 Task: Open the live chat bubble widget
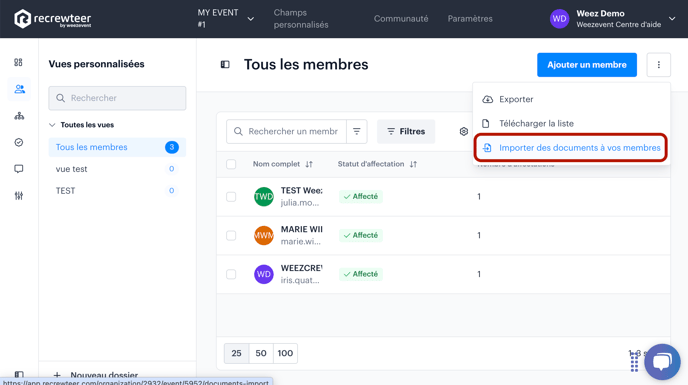point(662,362)
